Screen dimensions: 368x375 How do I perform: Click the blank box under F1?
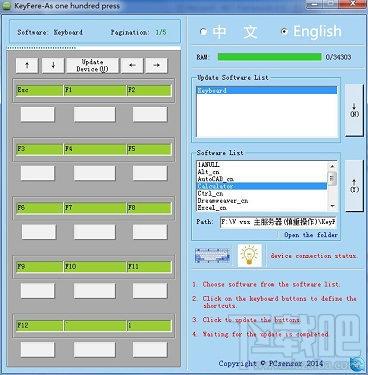[x=95, y=114]
